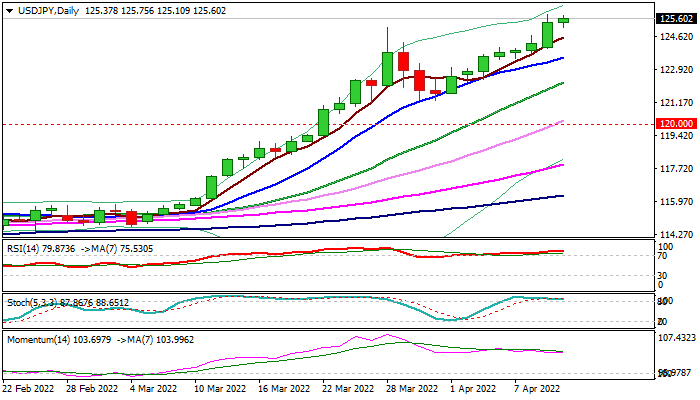Viewport: 700px width, 400px height.
Task: Click the 22 Feb 2022 date label
Action: (x=31, y=388)
